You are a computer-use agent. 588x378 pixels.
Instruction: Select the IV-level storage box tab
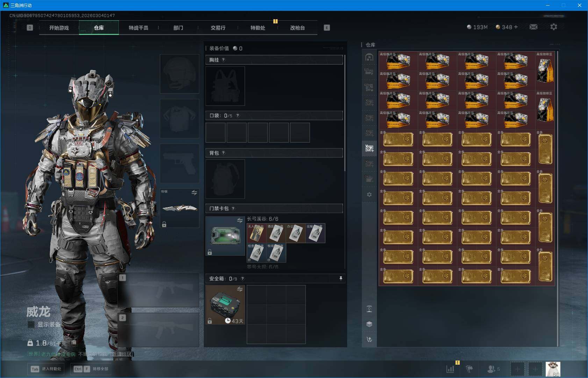pos(369,179)
